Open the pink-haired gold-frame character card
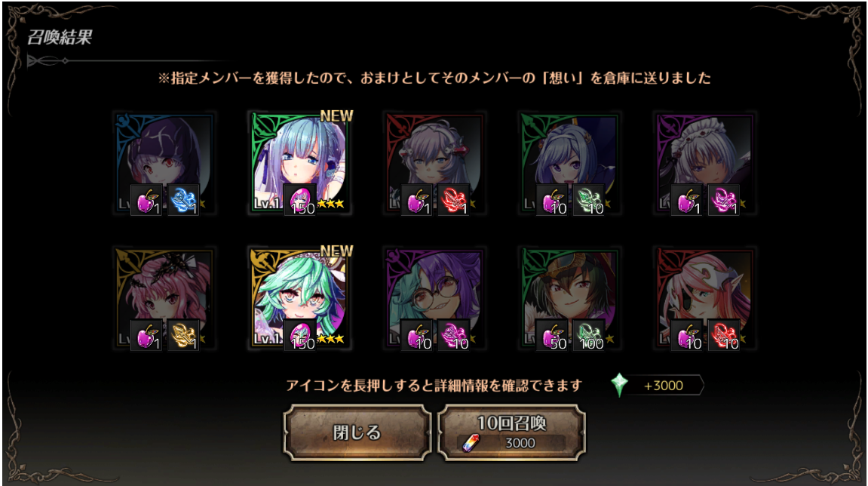Screen dimensions: 868x486 164,298
